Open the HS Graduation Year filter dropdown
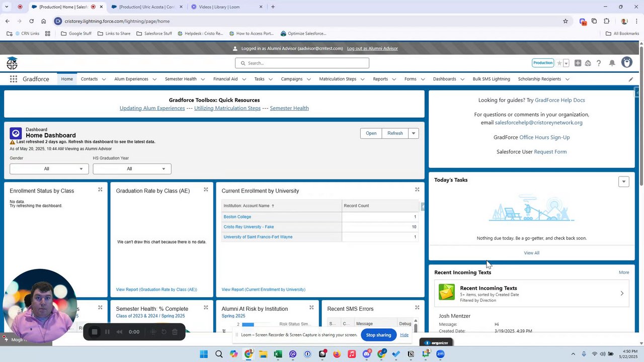 pos(132,169)
